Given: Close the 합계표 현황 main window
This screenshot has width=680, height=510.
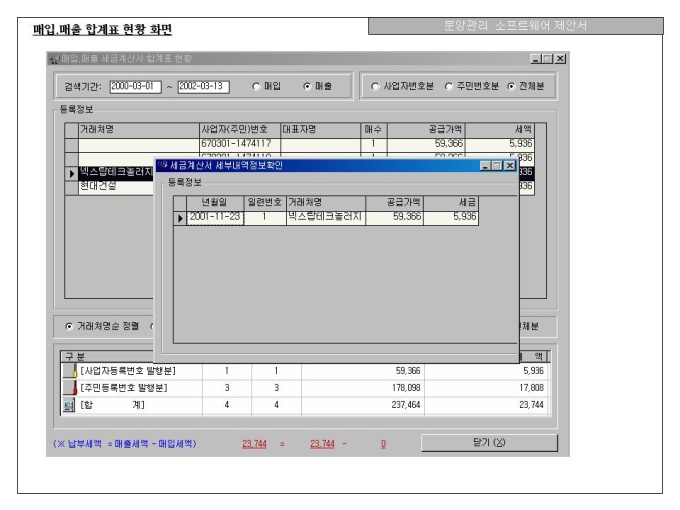Looking at the screenshot, I should tap(560, 59).
